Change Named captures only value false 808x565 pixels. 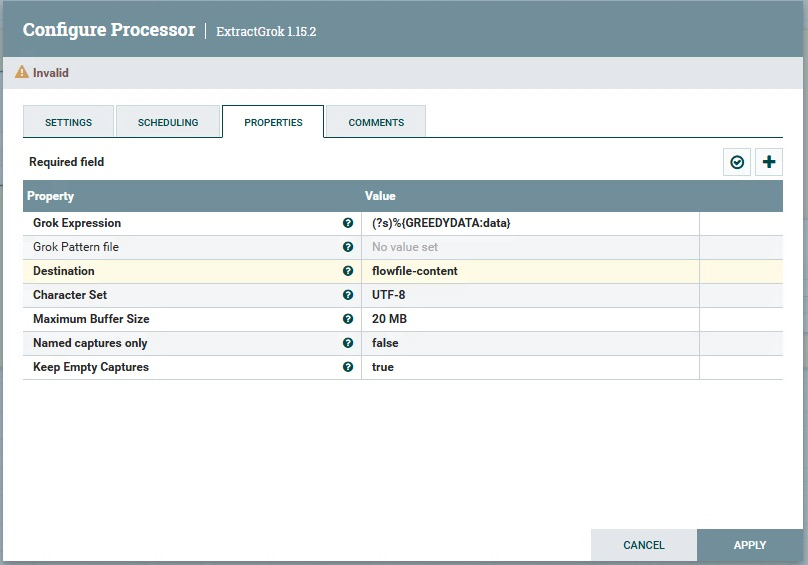tap(530, 343)
